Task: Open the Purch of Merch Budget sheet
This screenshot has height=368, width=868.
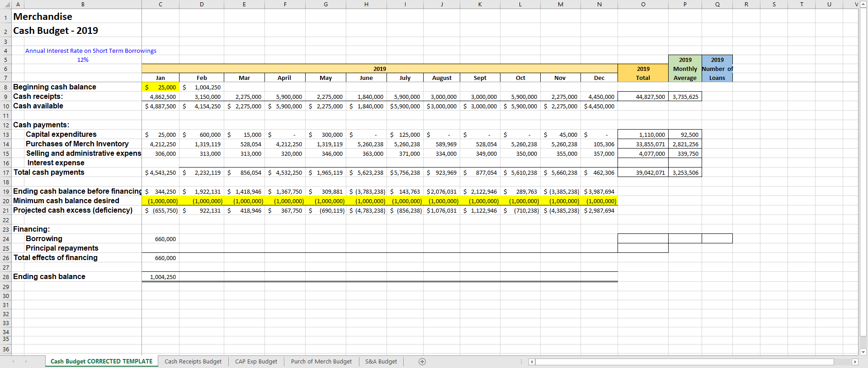Action: 321,361
